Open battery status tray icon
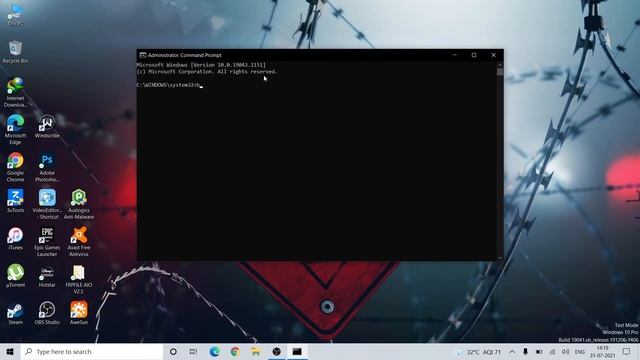640x360 pixels. [539, 352]
